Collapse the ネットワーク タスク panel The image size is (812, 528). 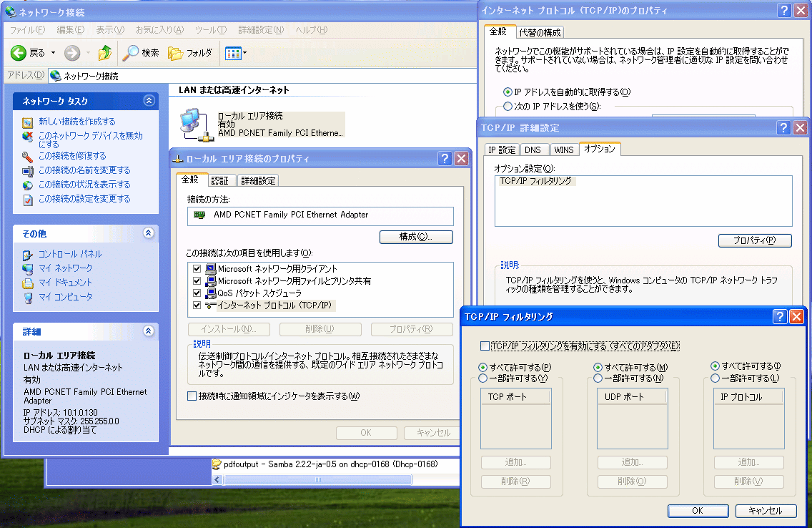coord(149,101)
